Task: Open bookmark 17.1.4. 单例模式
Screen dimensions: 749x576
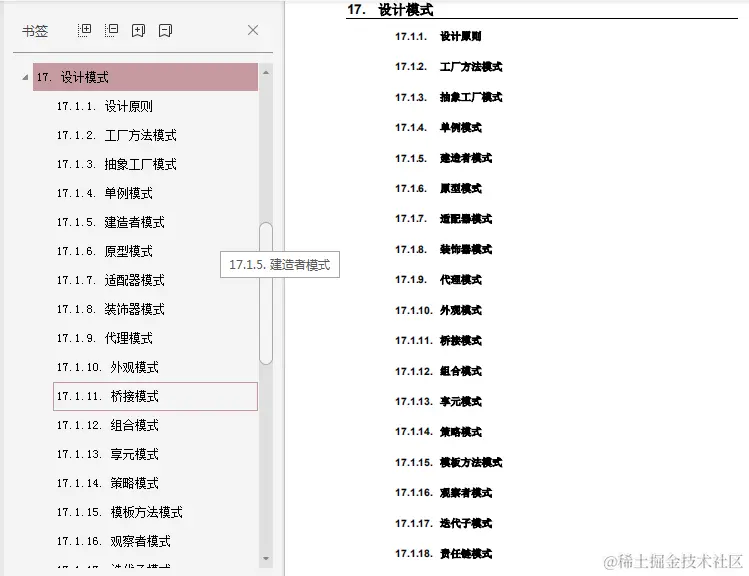Action: pos(105,193)
